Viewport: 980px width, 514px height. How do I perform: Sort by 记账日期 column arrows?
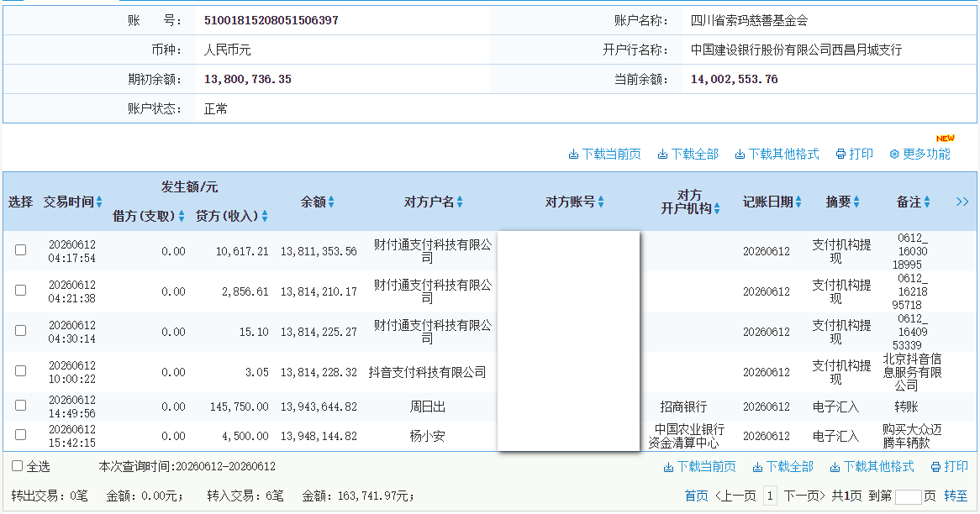[798, 202]
